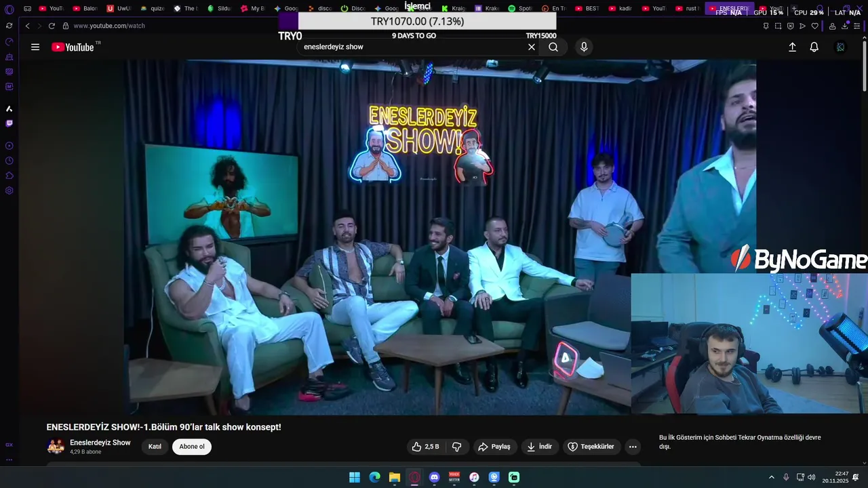Click the magnifier search button
868x488 pixels.
click(x=553, y=47)
